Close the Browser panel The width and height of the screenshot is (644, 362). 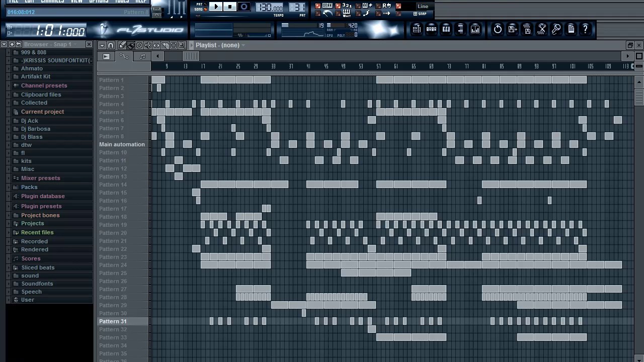pyautogui.click(x=89, y=44)
